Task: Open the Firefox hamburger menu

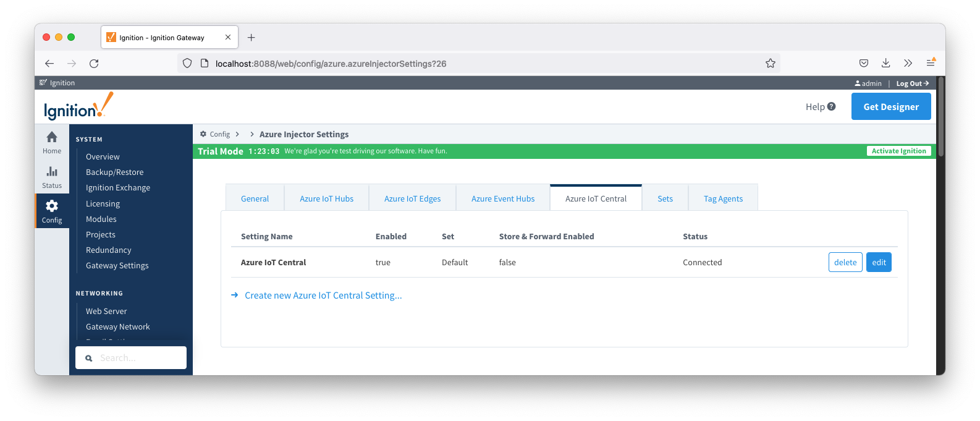Action: click(931, 63)
